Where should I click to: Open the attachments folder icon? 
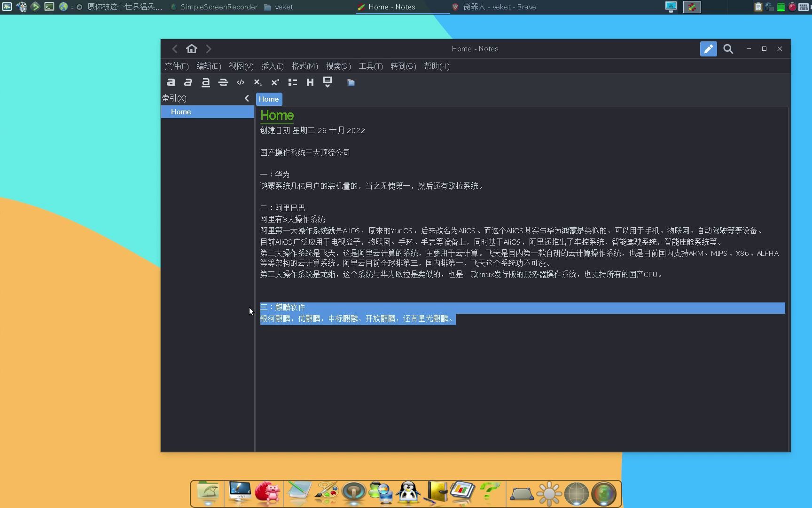(x=351, y=82)
